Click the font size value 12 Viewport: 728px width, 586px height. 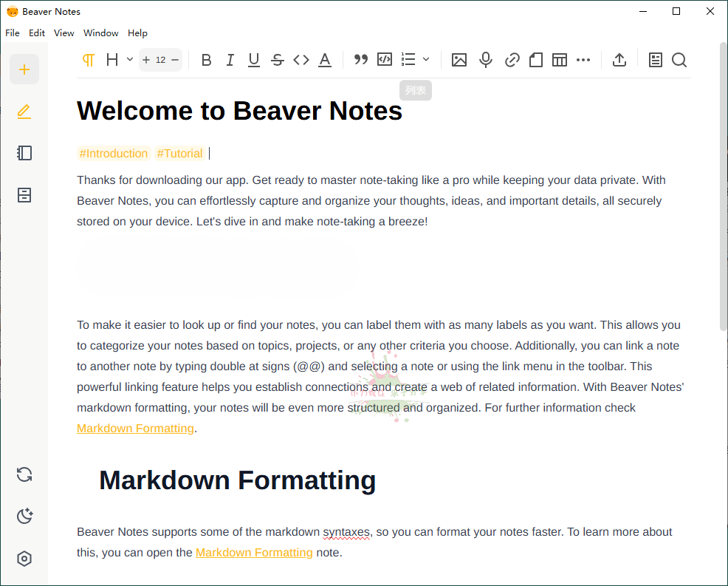[161, 60]
